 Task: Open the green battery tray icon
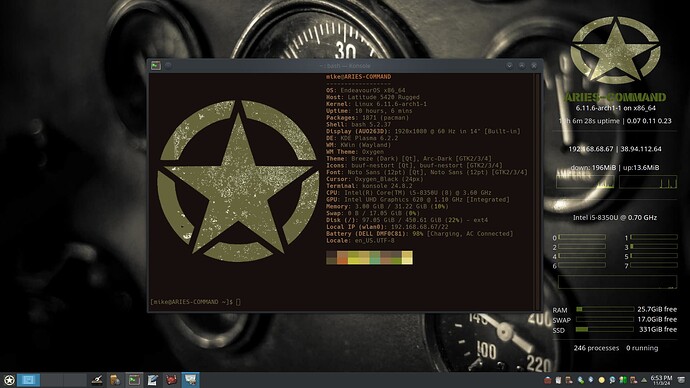623,380
